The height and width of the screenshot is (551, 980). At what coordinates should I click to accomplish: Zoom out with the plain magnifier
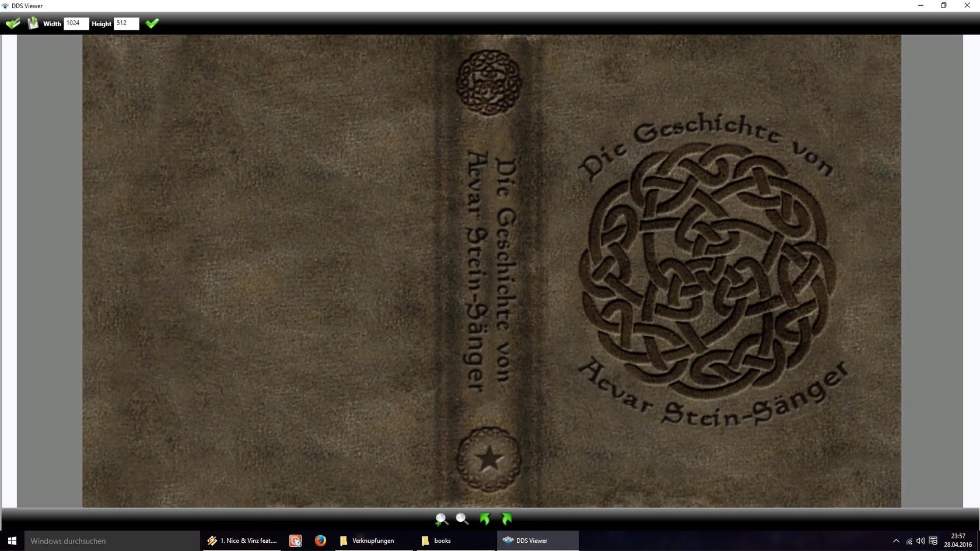click(x=462, y=519)
